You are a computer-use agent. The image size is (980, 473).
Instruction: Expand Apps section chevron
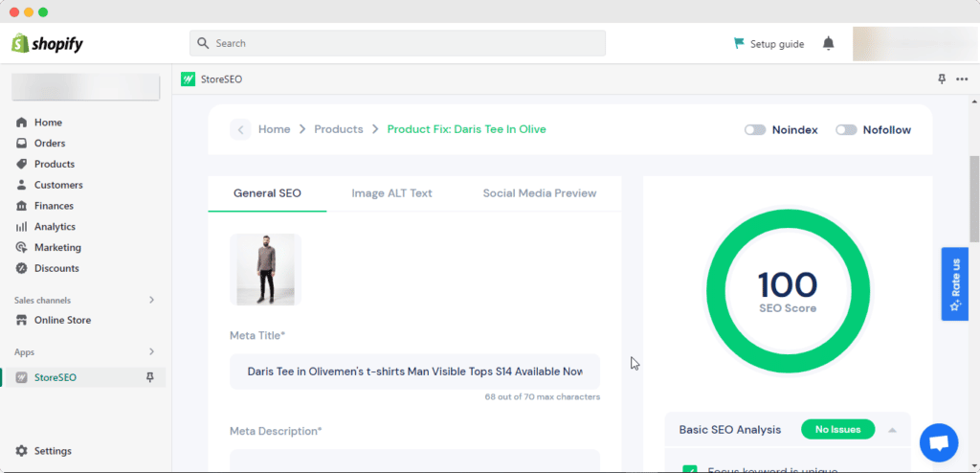pyautogui.click(x=151, y=351)
